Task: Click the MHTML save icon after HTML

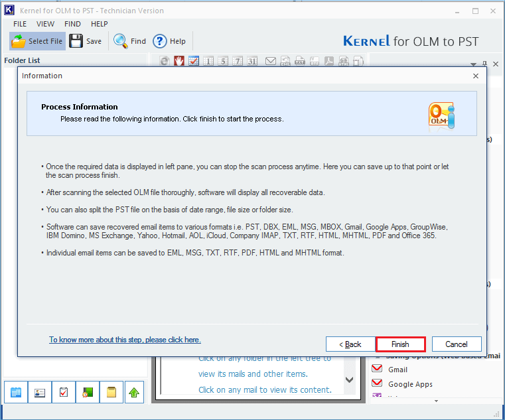Action: (358, 61)
